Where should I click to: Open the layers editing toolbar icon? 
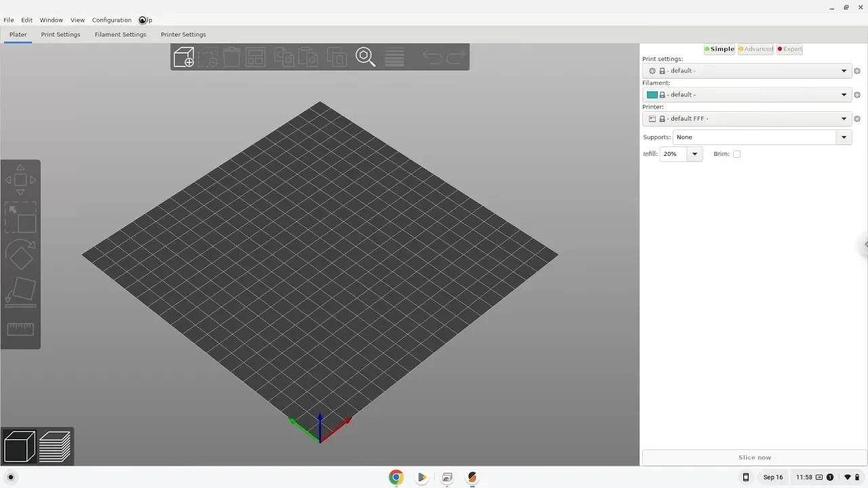pos(395,58)
